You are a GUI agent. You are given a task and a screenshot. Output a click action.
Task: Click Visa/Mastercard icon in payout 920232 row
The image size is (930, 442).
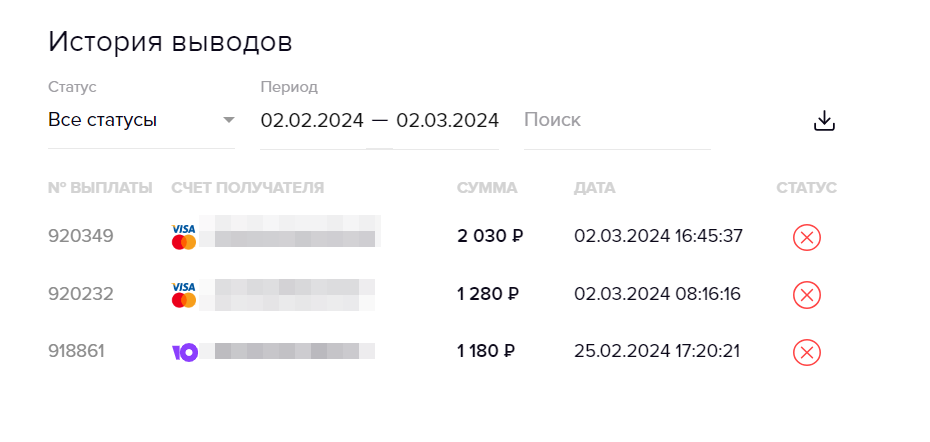pos(184,294)
